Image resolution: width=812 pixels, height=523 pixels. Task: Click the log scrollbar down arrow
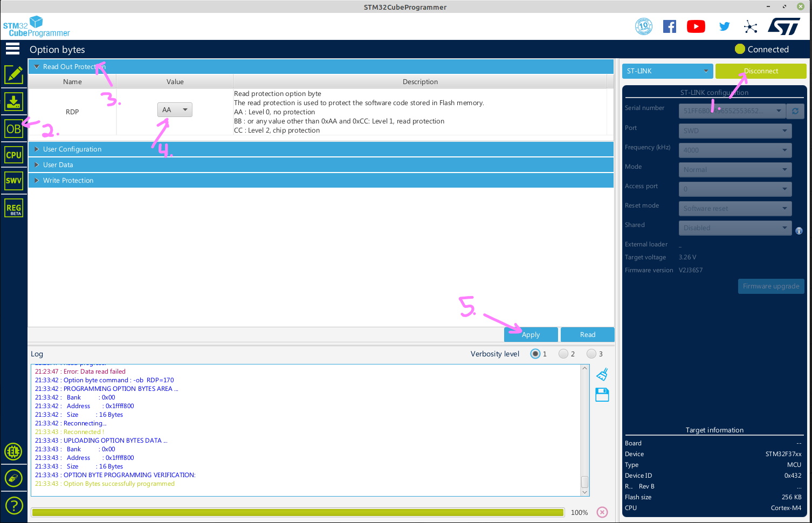tap(584, 492)
